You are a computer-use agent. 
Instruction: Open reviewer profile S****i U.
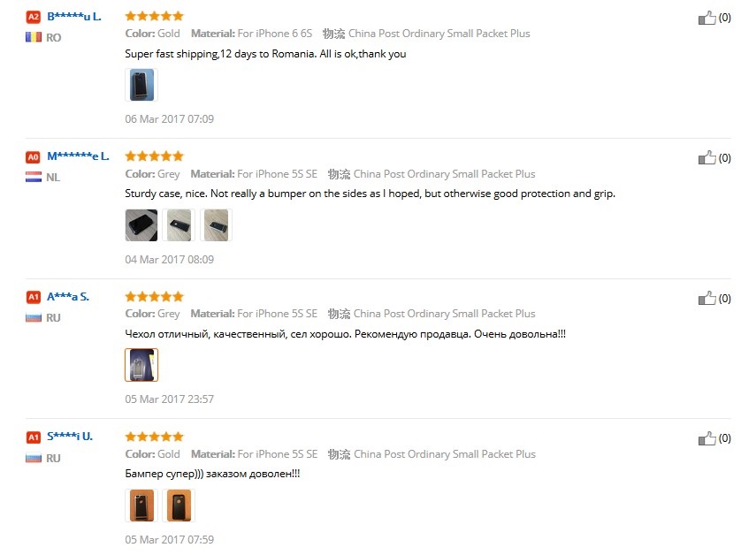pyautogui.click(x=70, y=437)
